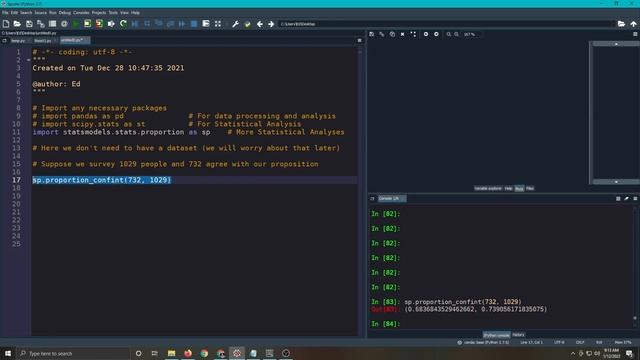
Task: Open the Debug menu
Action: 64,13
